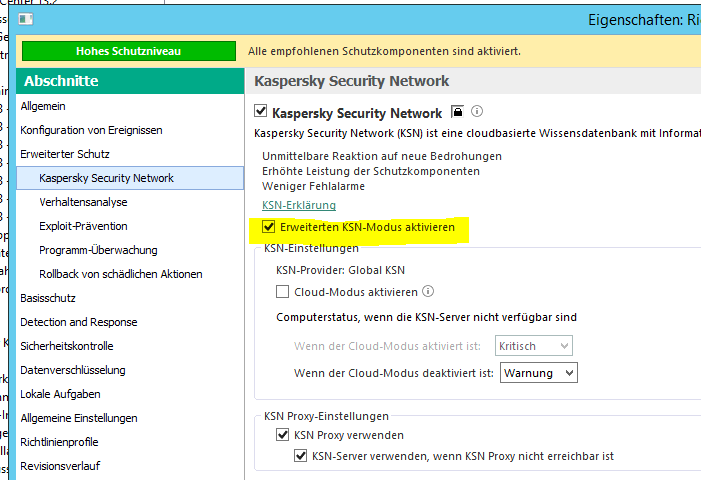Toggle KSN-Server verwenden fallback checkbox
The width and height of the screenshot is (701, 480).
[300, 456]
